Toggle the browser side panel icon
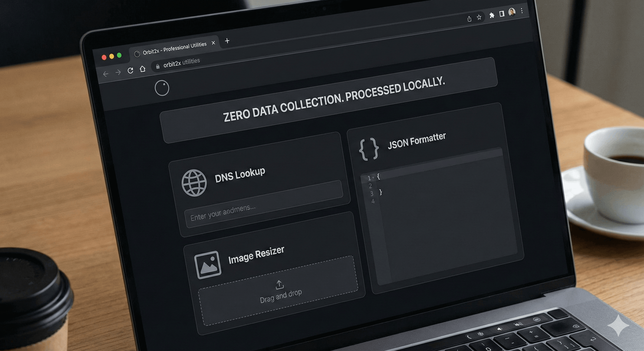This screenshot has width=644, height=351. click(502, 14)
